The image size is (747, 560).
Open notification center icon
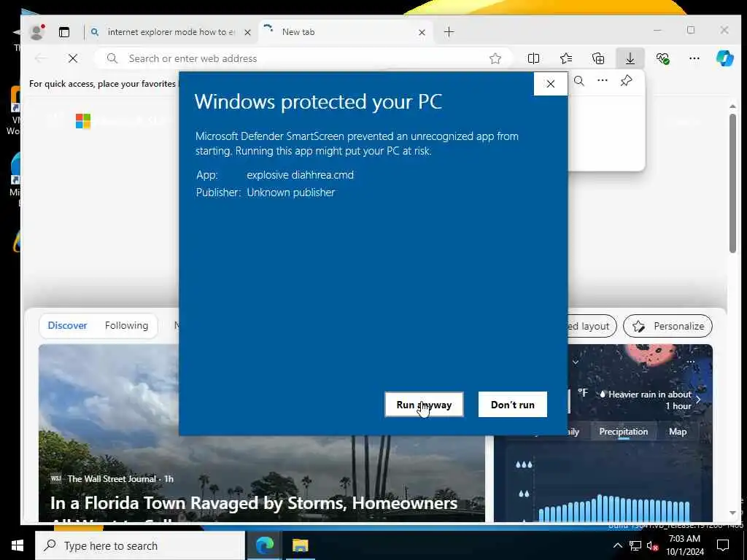coord(723,545)
